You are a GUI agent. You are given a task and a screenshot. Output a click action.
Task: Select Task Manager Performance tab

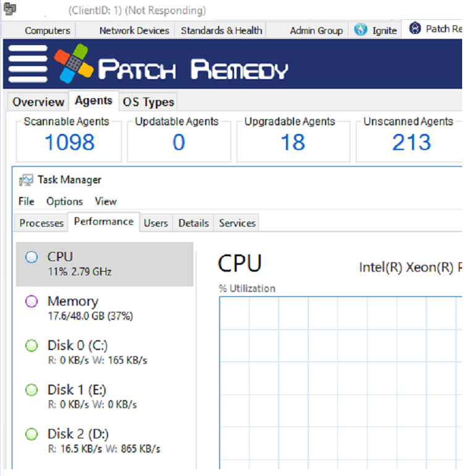(104, 222)
